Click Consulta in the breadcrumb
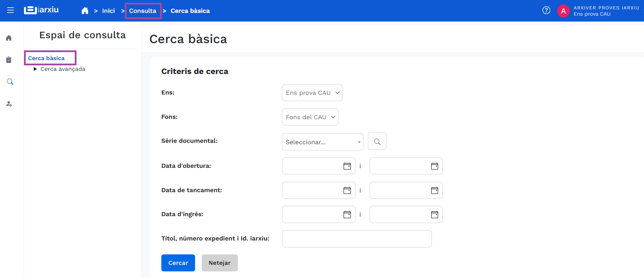The image size is (644, 278). [x=143, y=11]
